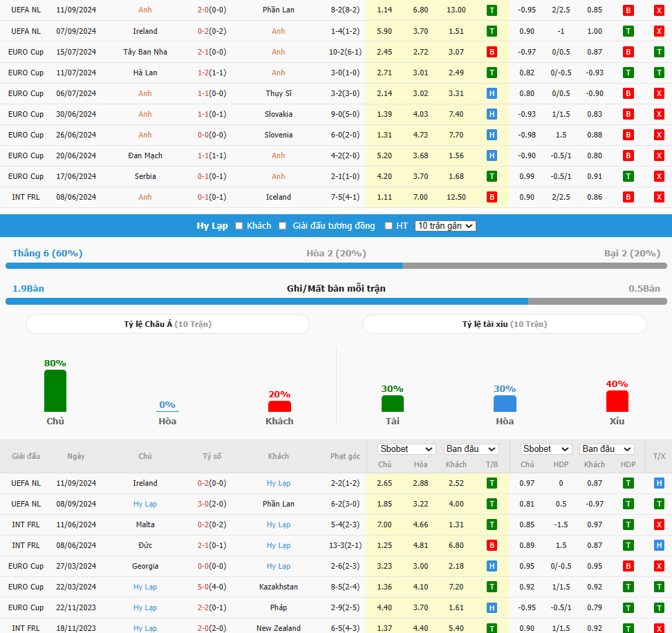This screenshot has width=672, height=633.
Task: Enable the Giải đấu tương đồng checkbox
Action: 283,226
